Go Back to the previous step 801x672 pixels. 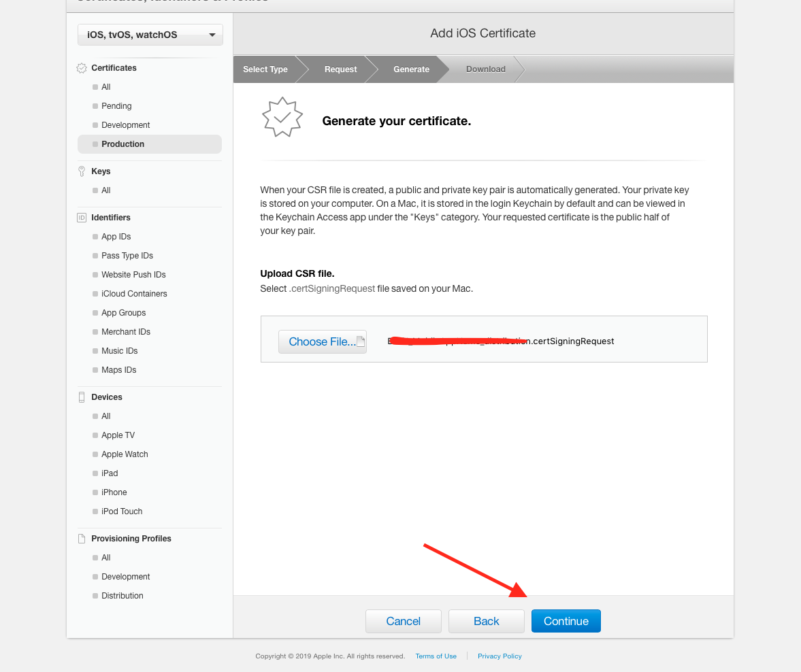tap(486, 621)
